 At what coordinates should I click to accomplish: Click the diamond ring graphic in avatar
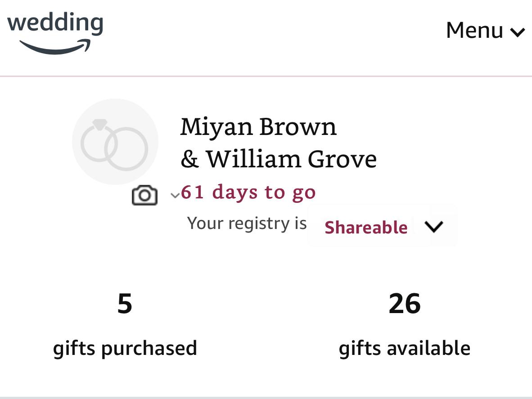pyautogui.click(x=99, y=140)
